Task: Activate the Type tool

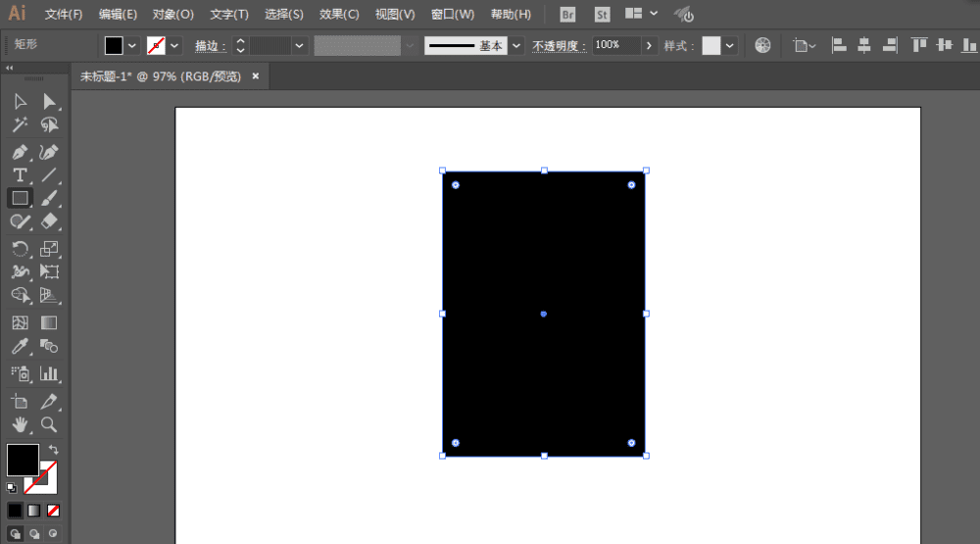Action: click(20, 175)
